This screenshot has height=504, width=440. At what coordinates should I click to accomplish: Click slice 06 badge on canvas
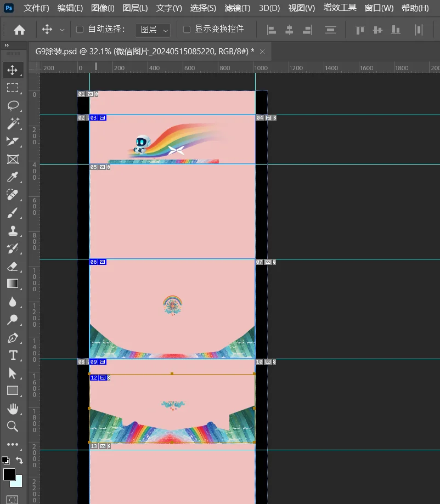coord(94,262)
